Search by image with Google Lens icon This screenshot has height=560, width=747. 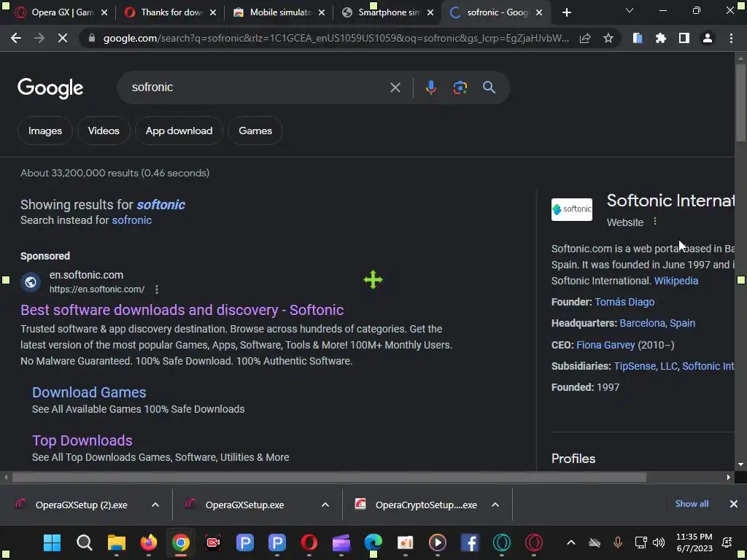point(460,87)
